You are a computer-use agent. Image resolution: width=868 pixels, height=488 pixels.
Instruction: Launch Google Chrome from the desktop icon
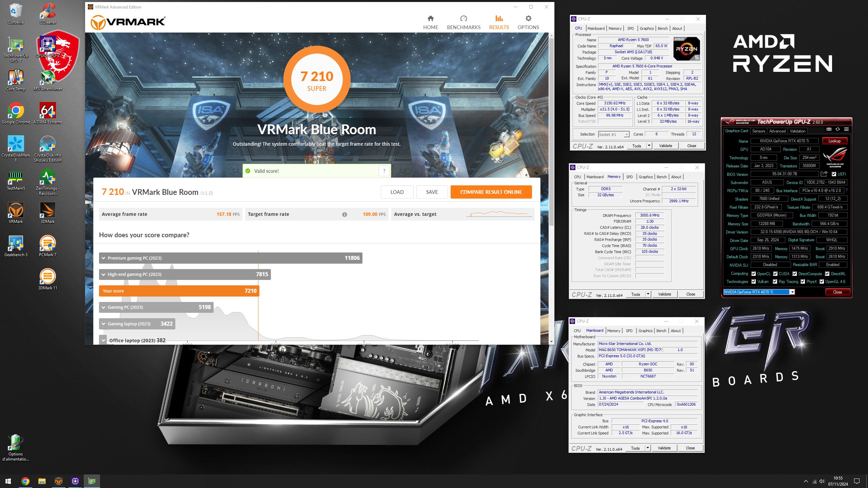16,113
